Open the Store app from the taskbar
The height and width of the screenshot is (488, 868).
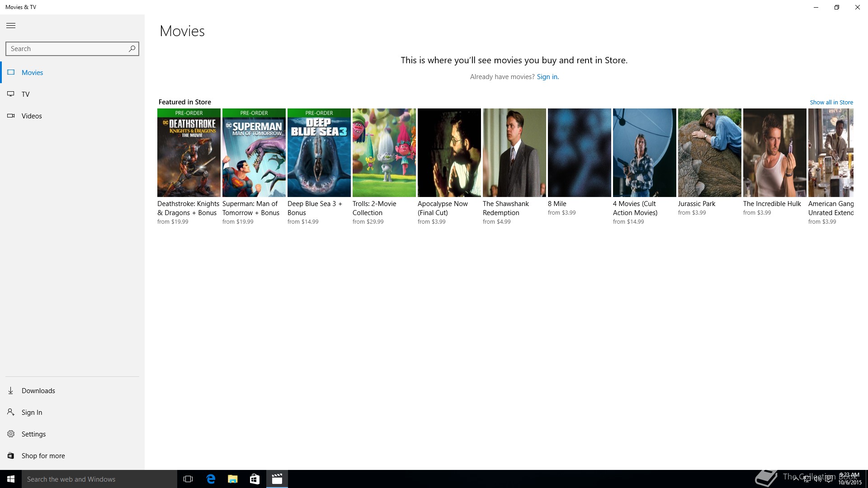[x=255, y=479]
